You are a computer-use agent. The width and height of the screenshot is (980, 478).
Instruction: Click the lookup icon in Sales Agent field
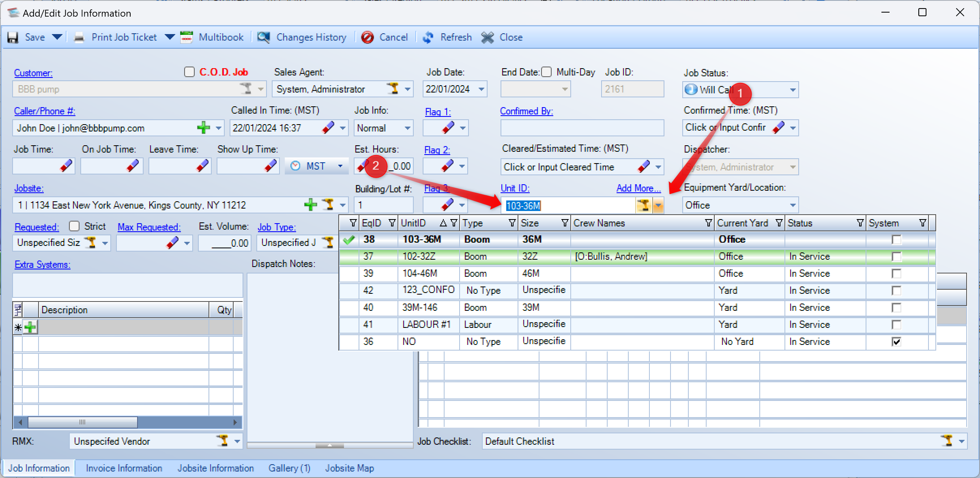point(392,88)
